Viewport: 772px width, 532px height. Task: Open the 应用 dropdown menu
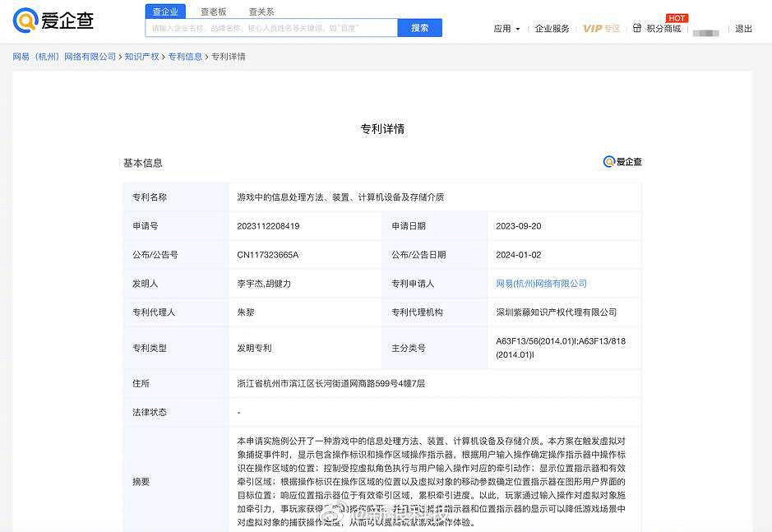tap(502, 27)
